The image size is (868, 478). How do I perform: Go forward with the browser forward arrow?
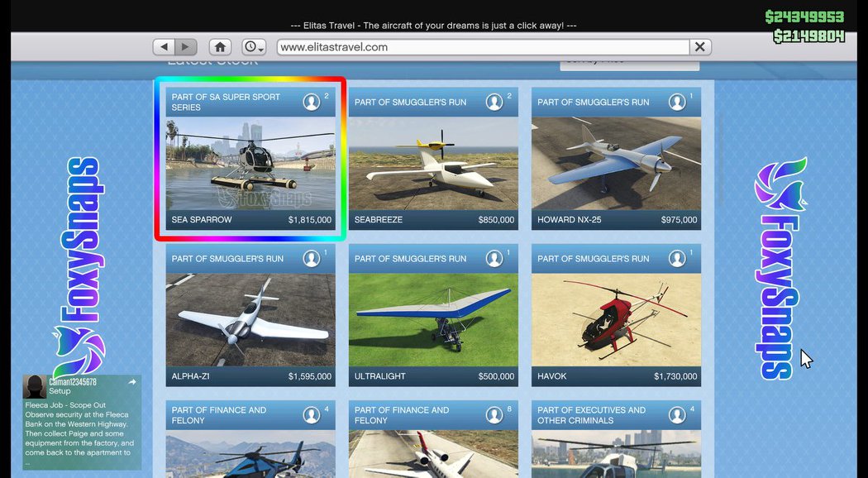click(185, 47)
